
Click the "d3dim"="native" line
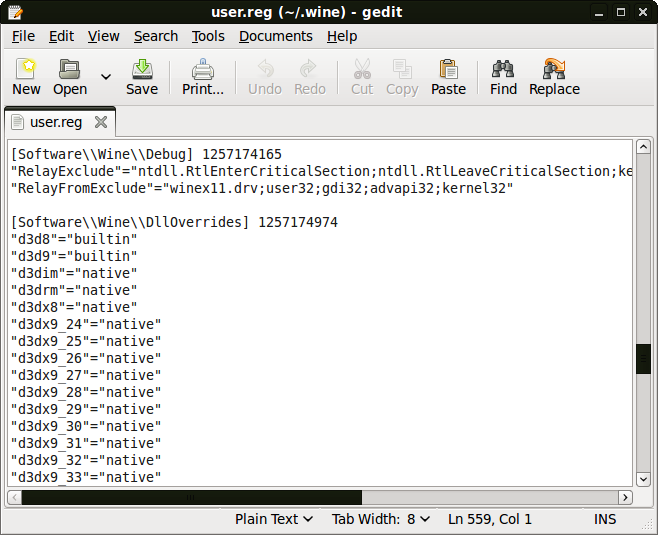click(x=74, y=273)
